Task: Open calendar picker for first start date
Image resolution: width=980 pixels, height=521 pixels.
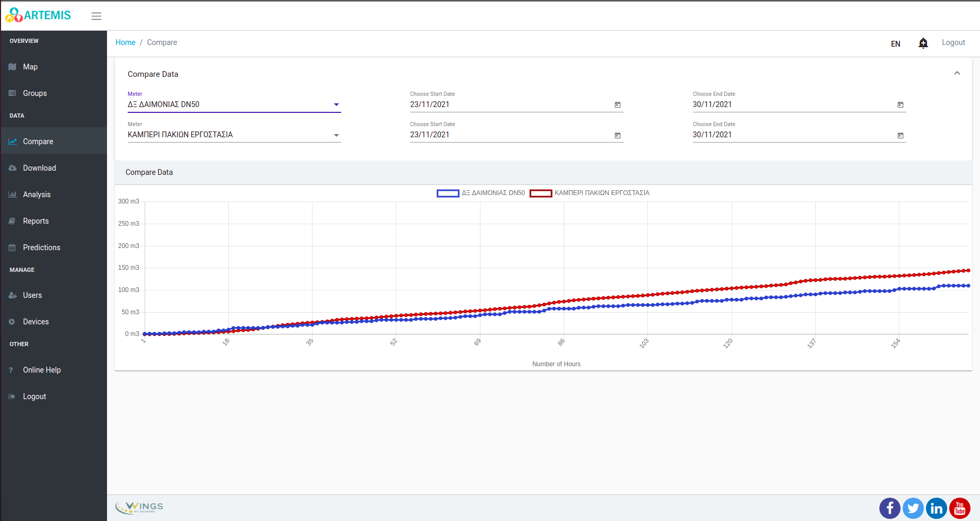Action: click(617, 105)
